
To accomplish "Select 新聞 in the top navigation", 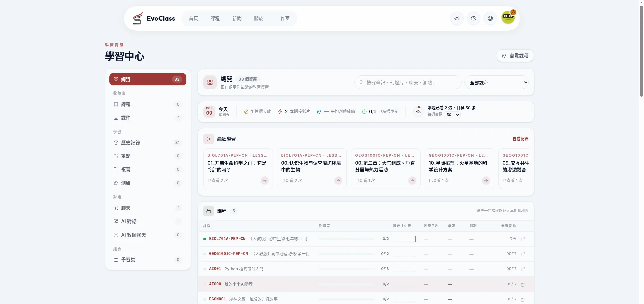I will pyautogui.click(x=237, y=18).
